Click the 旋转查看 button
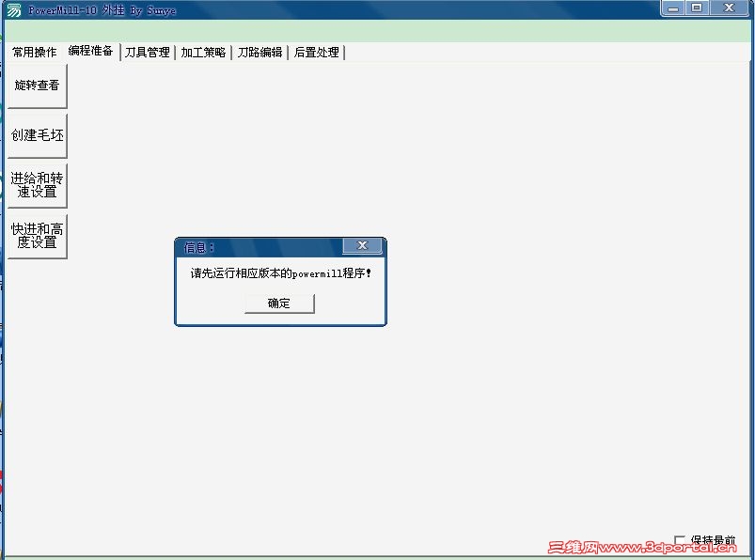755x560 pixels. coord(37,86)
